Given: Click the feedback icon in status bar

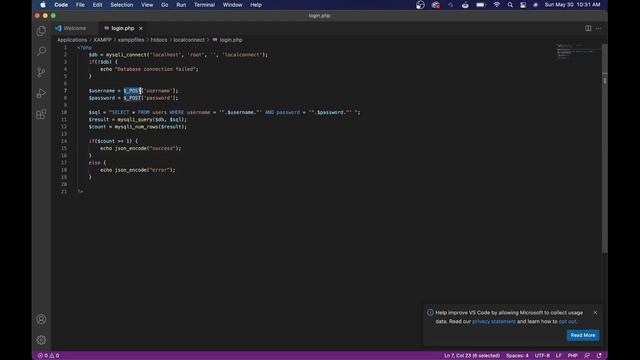Looking at the screenshot, I should (587, 356).
